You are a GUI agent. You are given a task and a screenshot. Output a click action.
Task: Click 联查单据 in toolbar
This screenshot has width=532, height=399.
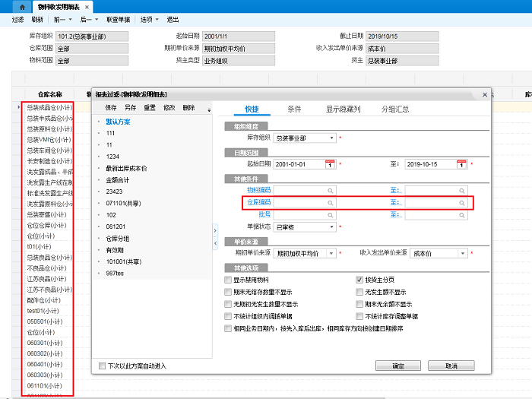point(118,20)
